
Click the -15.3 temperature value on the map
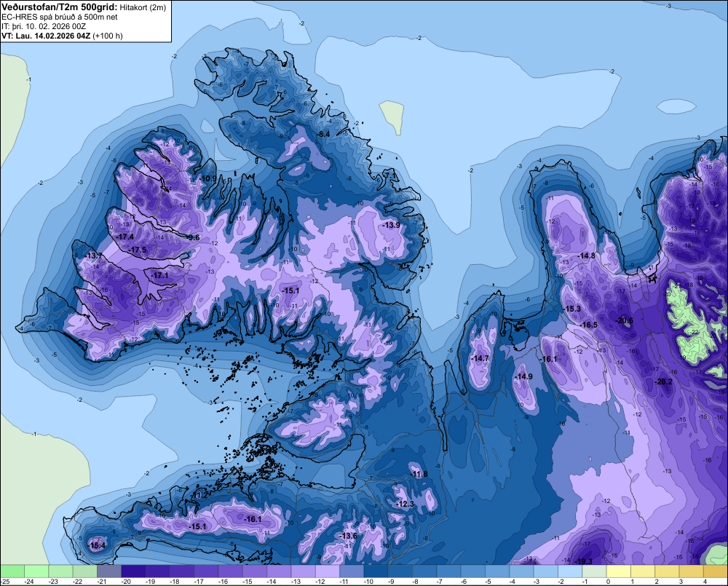pos(572,309)
